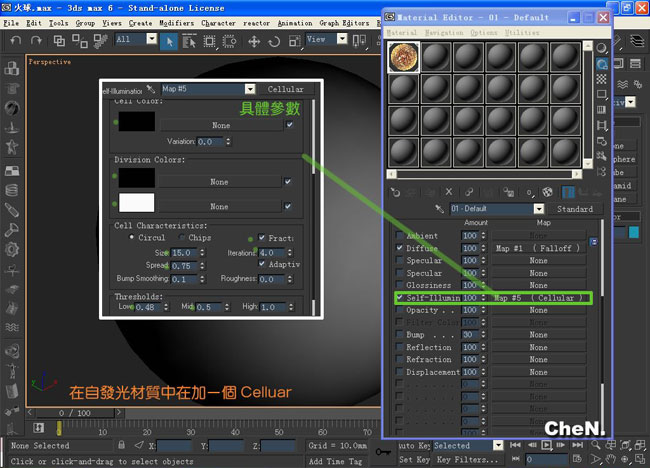Viewport: 650px width, 468px height.
Task: Activate the Pan hand viewport control
Action: 610,459
